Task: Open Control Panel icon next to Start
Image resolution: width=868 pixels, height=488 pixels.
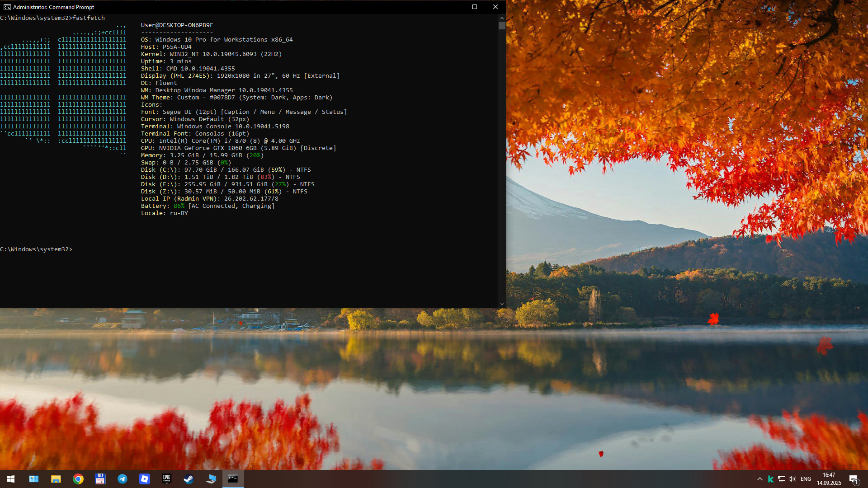Action: (x=34, y=479)
